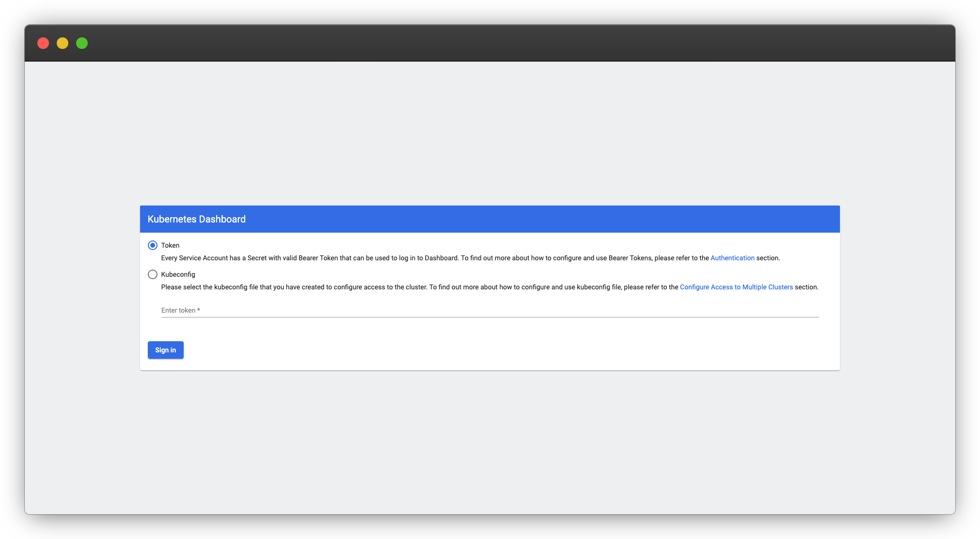Image resolution: width=980 pixels, height=539 pixels.
Task: Open the Authentication documentation link
Action: 732,258
